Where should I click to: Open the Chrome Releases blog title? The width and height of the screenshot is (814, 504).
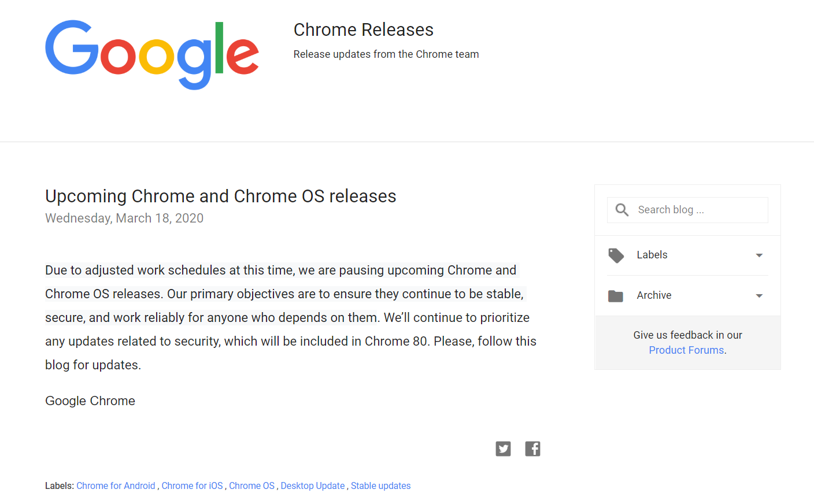[x=363, y=30]
